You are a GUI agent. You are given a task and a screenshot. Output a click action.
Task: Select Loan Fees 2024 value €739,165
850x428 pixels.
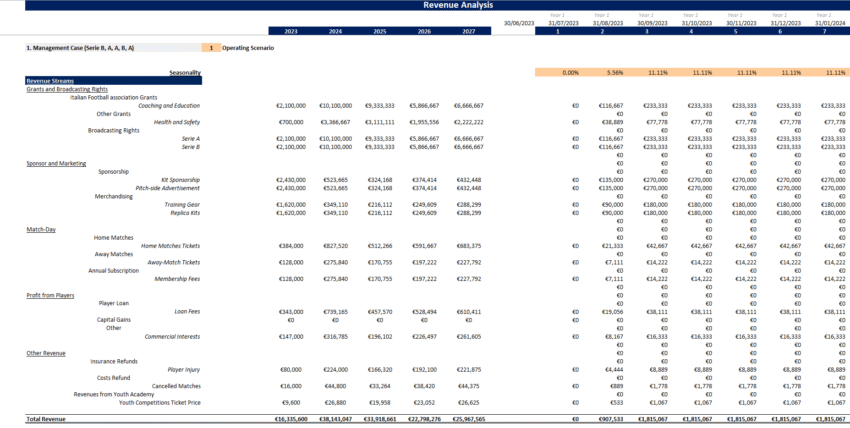pos(338,312)
